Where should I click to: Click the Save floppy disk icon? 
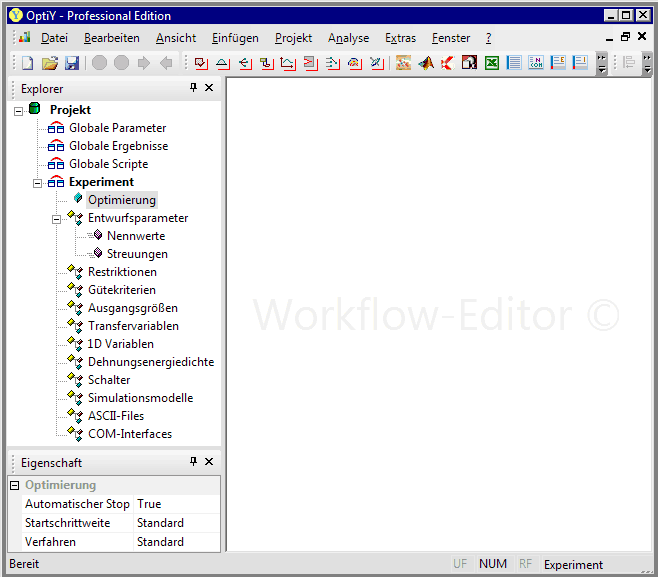click(72, 63)
